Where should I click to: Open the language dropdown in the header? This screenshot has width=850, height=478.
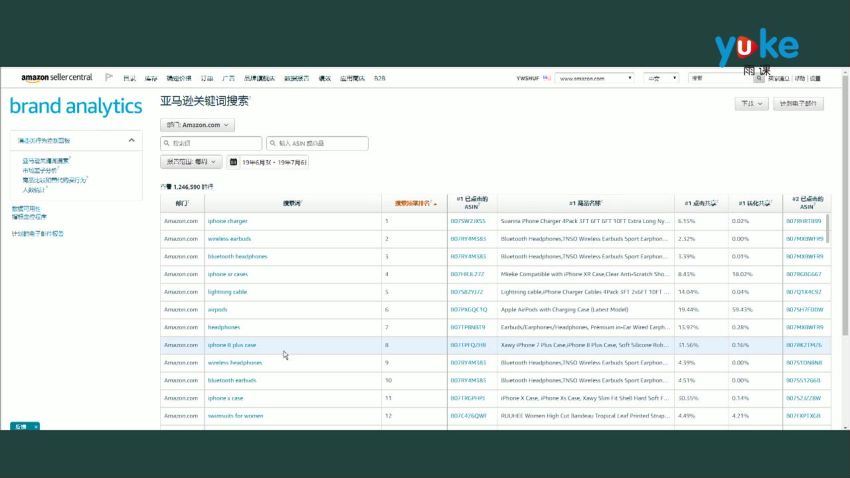661,78
